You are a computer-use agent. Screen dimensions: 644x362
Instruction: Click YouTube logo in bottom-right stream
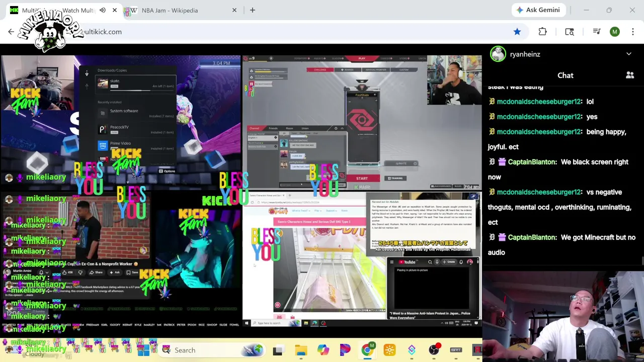(407, 262)
